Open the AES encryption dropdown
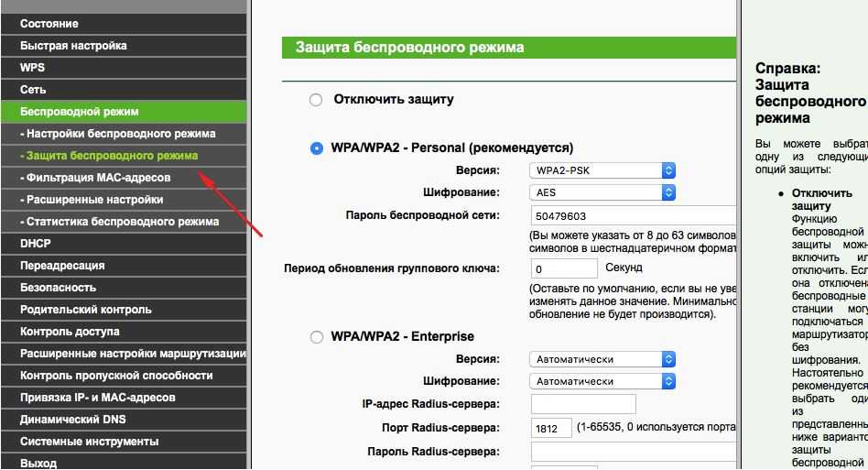Screen dimensions: 868x470 [x=602, y=192]
